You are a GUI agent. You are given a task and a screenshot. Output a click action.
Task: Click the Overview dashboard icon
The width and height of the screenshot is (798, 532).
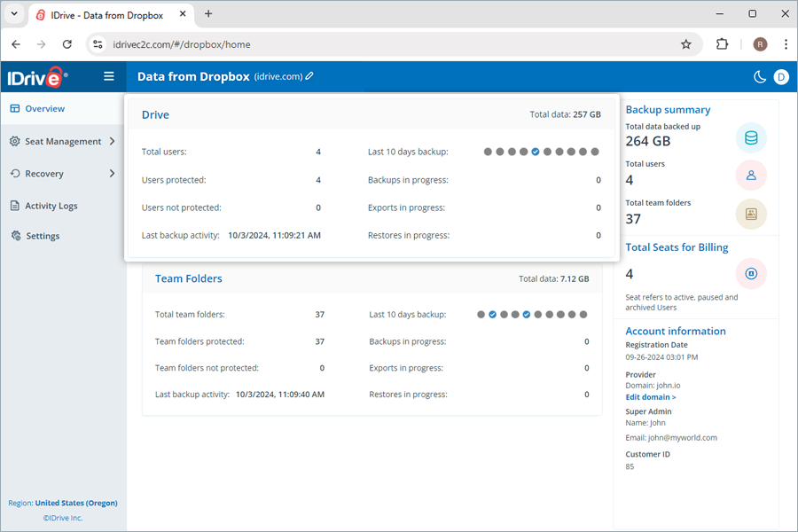[x=15, y=108]
